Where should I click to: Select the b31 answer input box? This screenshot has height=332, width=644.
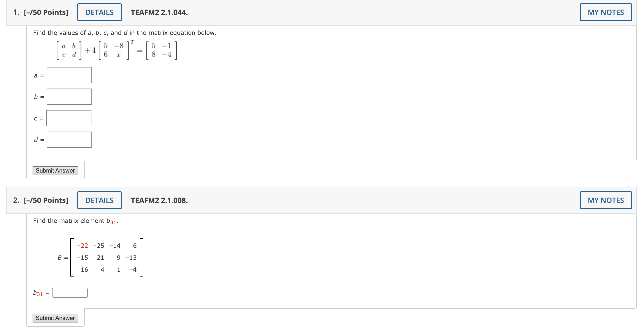(69, 292)
